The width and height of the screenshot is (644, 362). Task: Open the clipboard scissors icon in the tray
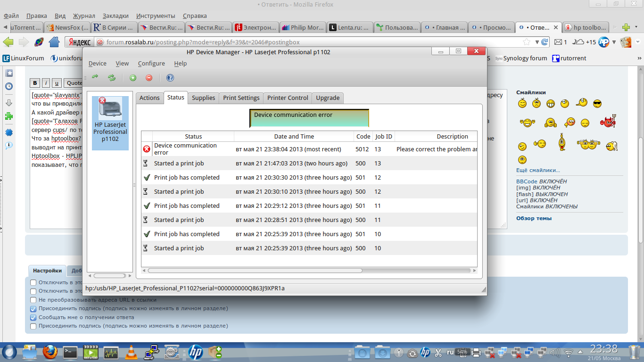(x=438, y=352)
